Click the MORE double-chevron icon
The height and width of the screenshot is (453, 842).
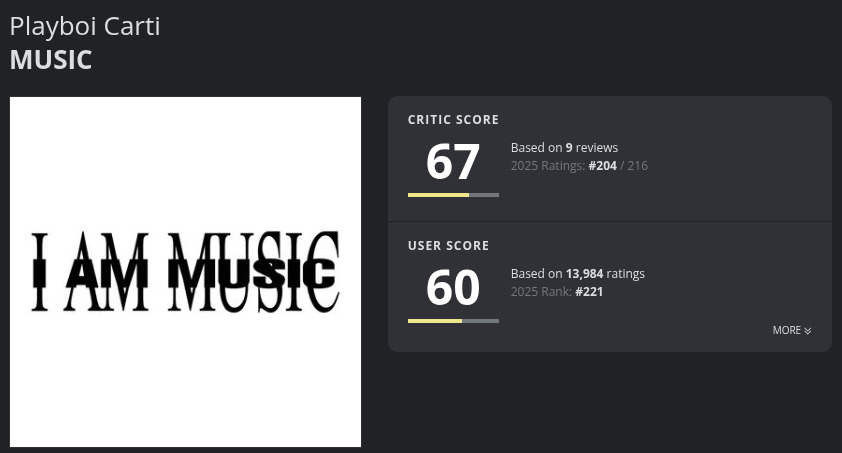(x=808, y=331)
